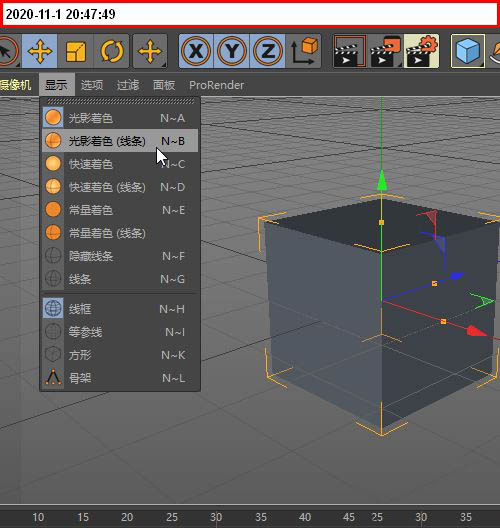Open the 摄像机 viewport menu
500x528 pixels.
pyautogui.click(x=15, y=85)
